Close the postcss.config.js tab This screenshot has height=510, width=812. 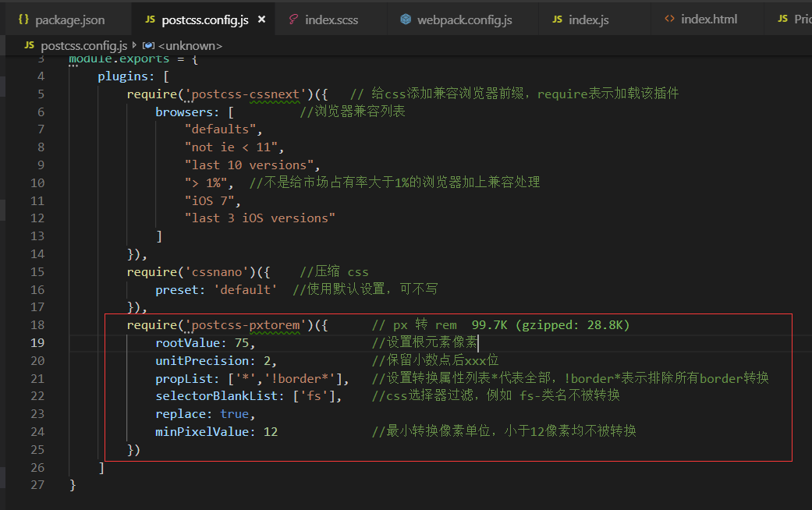click(261, 19)
